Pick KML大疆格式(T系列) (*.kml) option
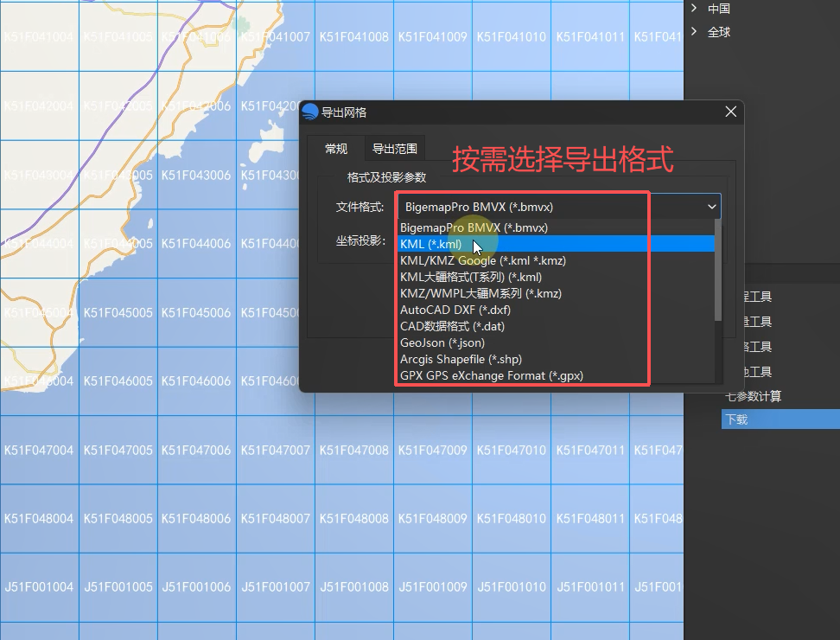Viewport: 840px width, 640px height. (x=556, y=277)
